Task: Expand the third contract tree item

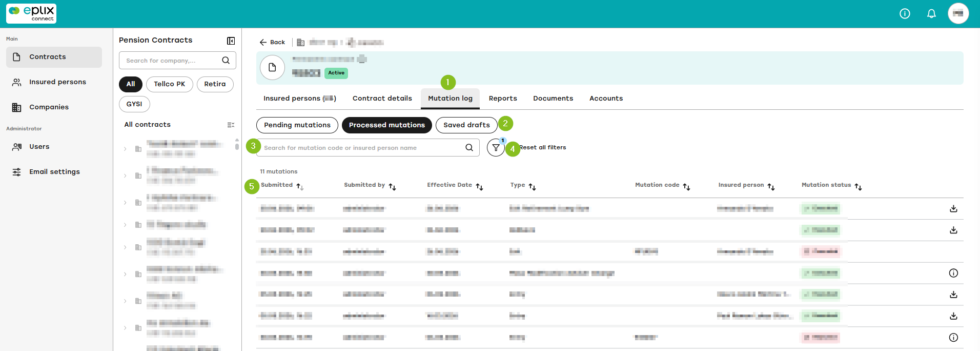Action: pyautogui.click(x=125, y=203)
